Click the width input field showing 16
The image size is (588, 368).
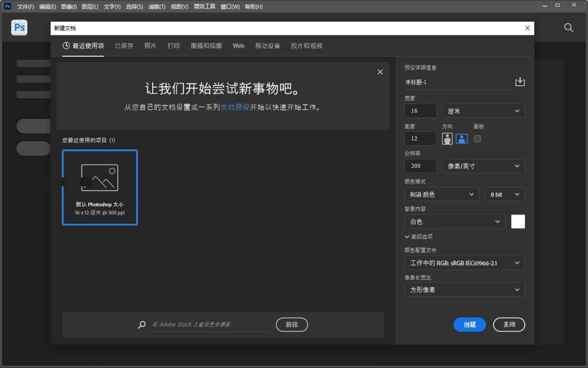point(420,111)
